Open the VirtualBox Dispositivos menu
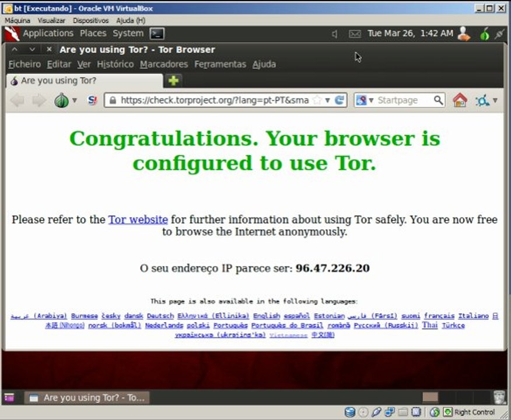 point(90,20)
